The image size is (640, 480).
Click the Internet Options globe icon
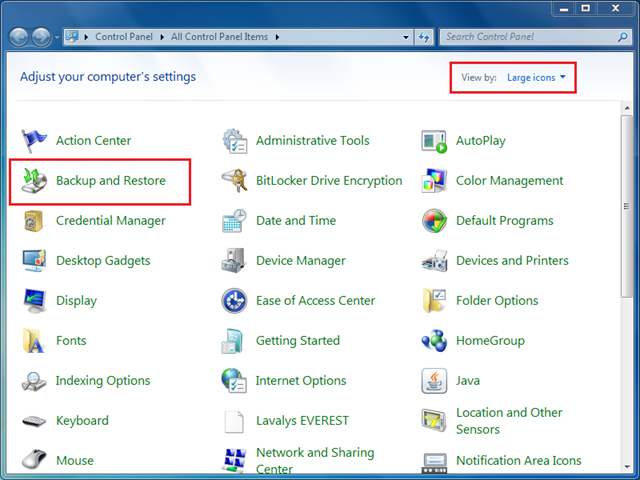pyautogui.click(x=234, y=380)
